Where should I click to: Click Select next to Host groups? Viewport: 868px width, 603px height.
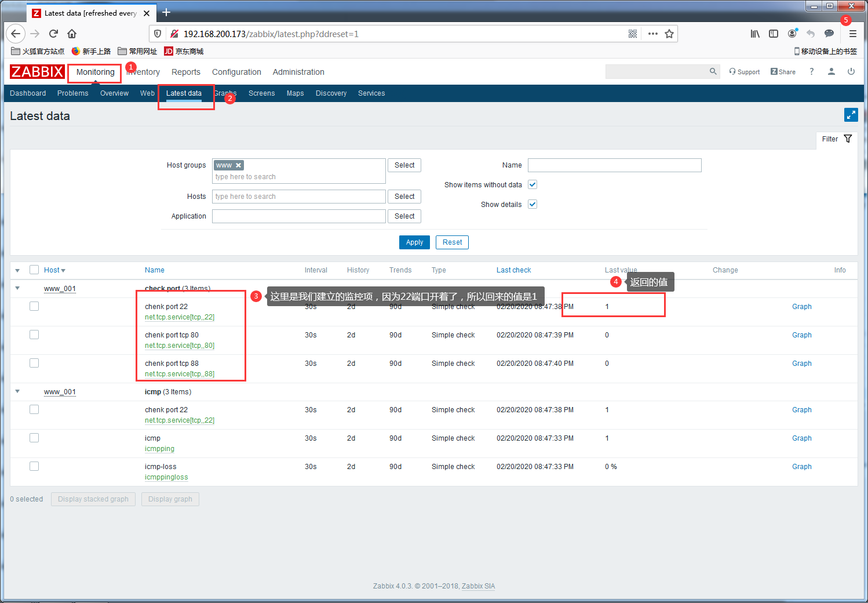[404, 165]
